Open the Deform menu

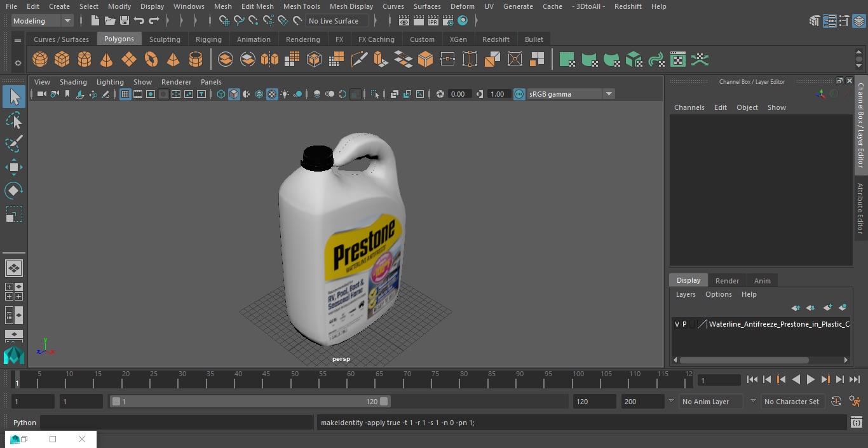(462, 6)
